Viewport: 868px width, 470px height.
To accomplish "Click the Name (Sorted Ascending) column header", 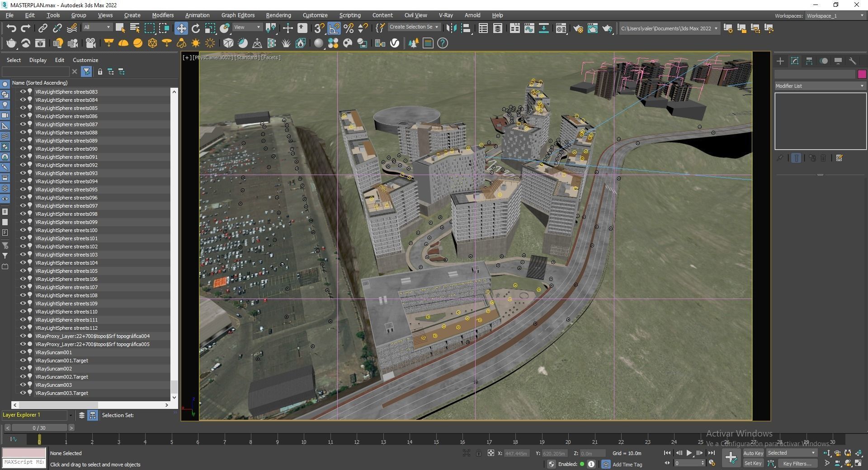I will [40, 83].
